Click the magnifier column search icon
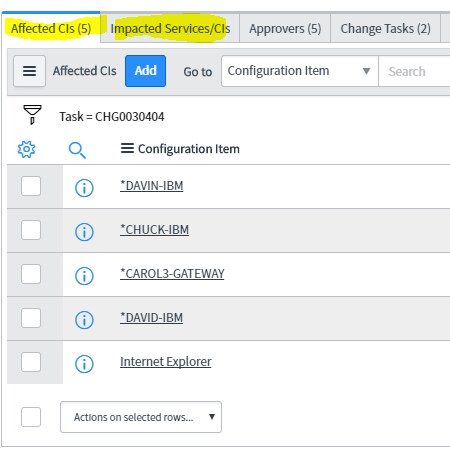 point(77,150)
